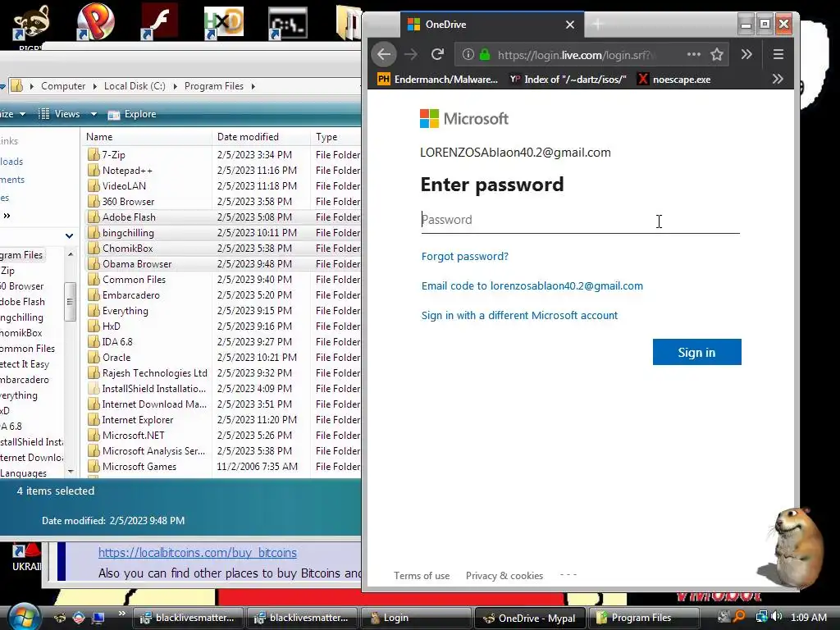Viewport: 840px width, 630px height.
Task: Switch to Program Files taskbar button
Action: [644, 618]
